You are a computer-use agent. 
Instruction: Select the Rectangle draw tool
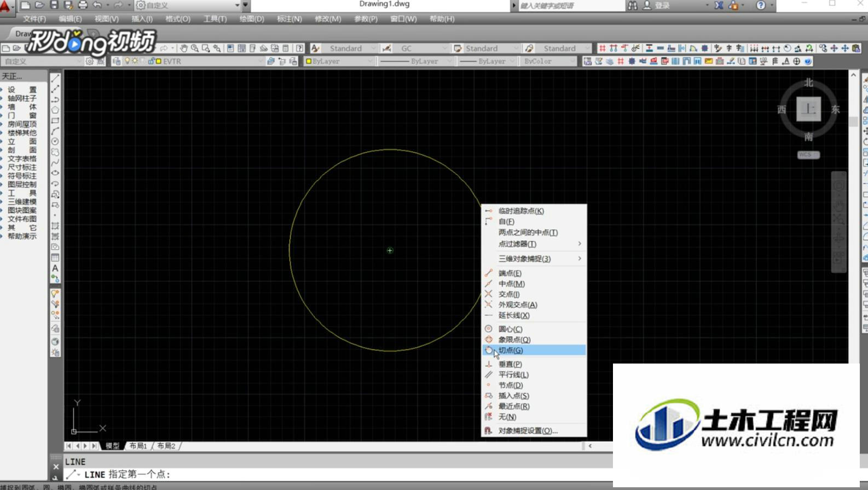click(55, 120)
